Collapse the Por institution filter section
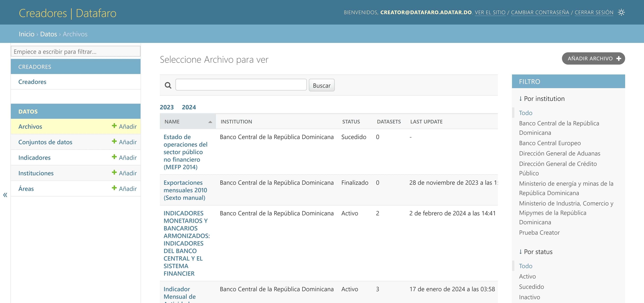Viewport: 644px width, 303px height. pyautogui.click(x=542, y=99)
